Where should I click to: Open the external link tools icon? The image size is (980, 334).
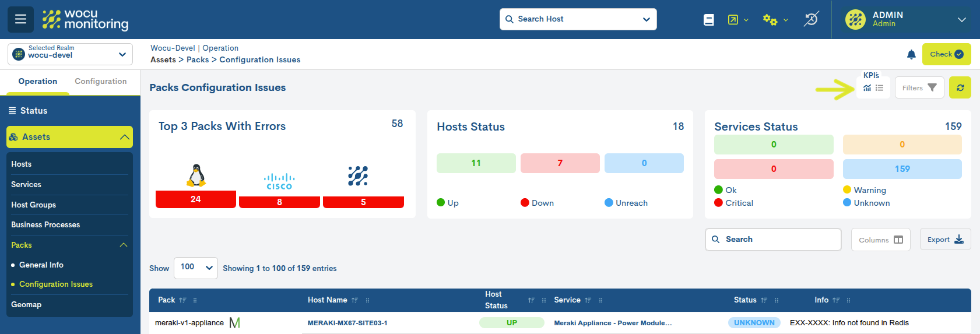[x=733, y=20]
